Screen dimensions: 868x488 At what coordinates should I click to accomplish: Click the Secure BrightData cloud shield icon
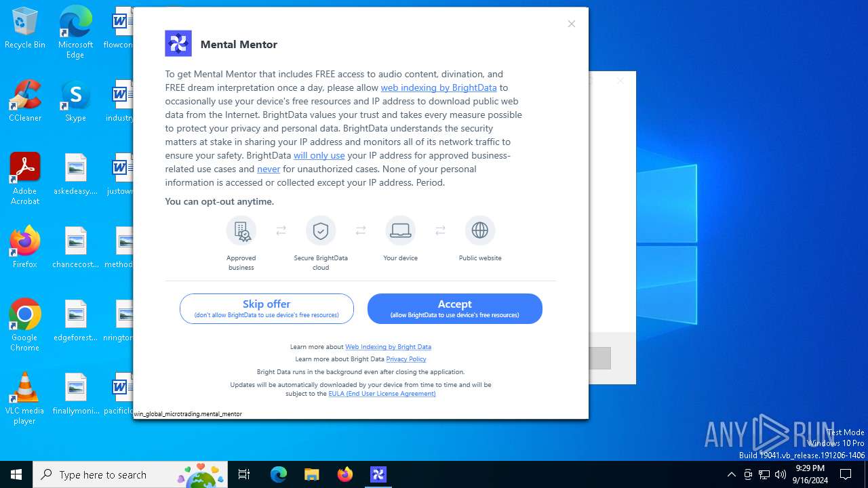[321, 230]
